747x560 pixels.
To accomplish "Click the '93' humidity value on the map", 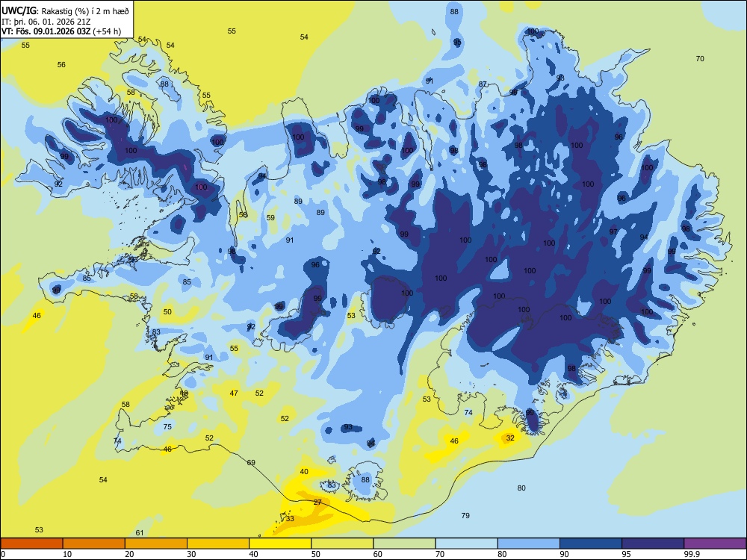I will tap(348, 426).
